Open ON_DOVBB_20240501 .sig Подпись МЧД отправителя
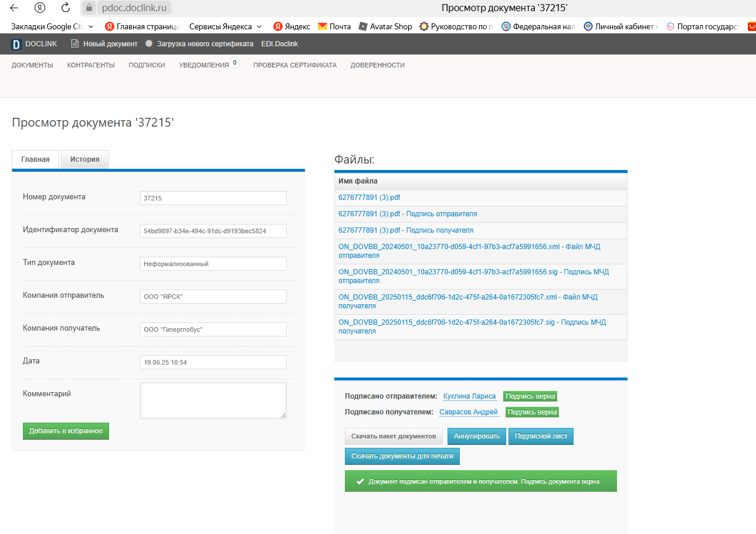This screenshot has width=756, height=534. pos(474,276)
